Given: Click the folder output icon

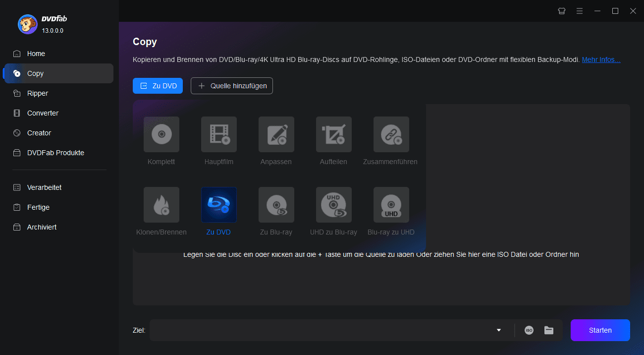Looking at the screenshot, I should [549, 330].
